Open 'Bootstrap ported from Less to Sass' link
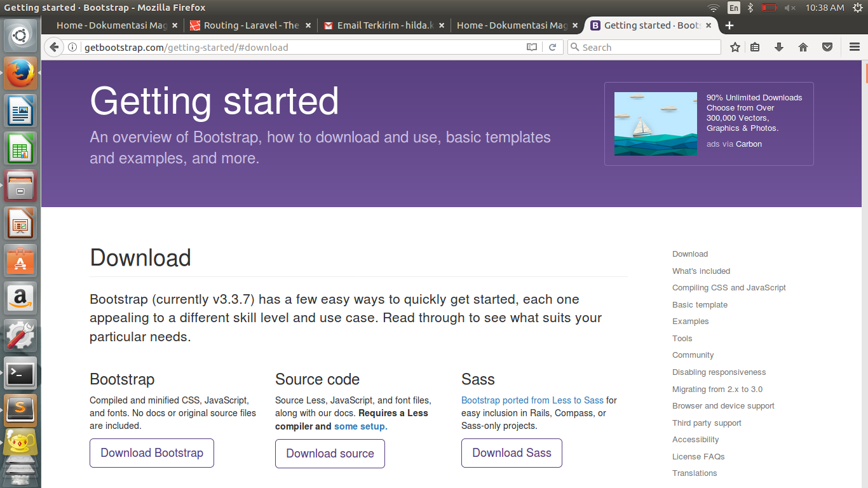This screenshot has width=868, height=488. [532, 400]
